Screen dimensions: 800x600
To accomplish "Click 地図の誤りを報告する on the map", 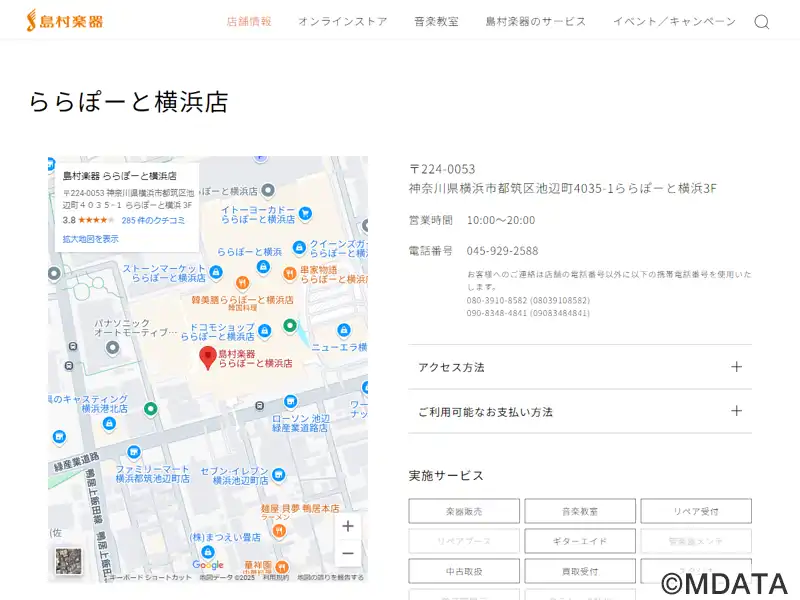I will point(331,578).
